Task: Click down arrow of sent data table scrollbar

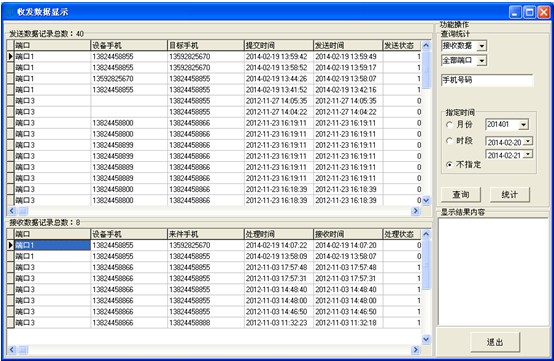Action: pyautogui.click(x=426, y=200)
